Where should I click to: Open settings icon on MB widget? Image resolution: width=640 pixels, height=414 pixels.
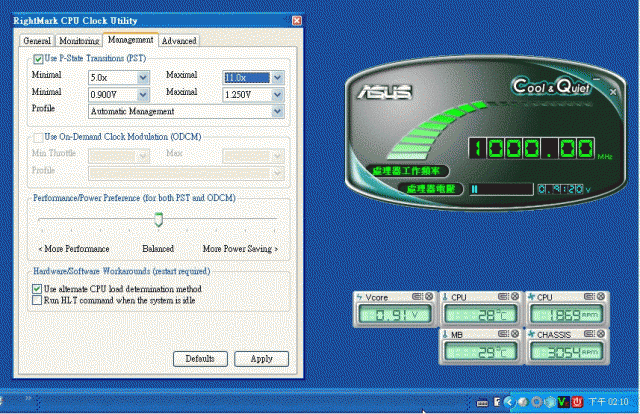point(503,334)
